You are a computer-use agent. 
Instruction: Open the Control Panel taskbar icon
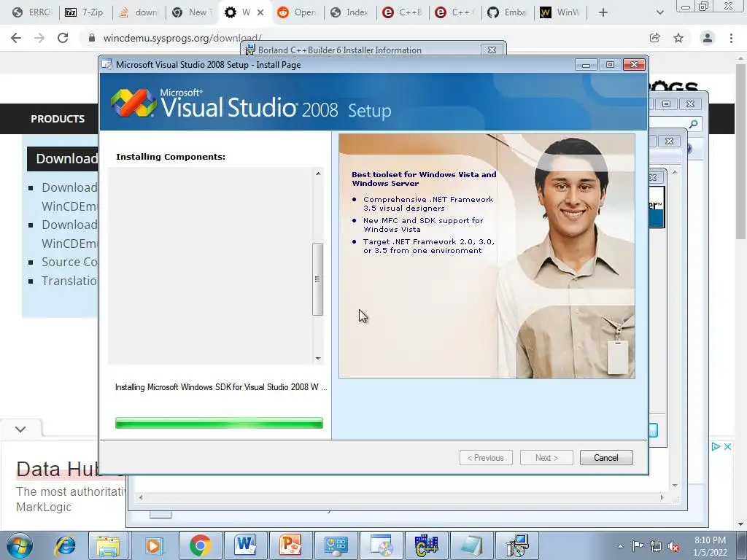pyautogui.click(x=336, y=545)
